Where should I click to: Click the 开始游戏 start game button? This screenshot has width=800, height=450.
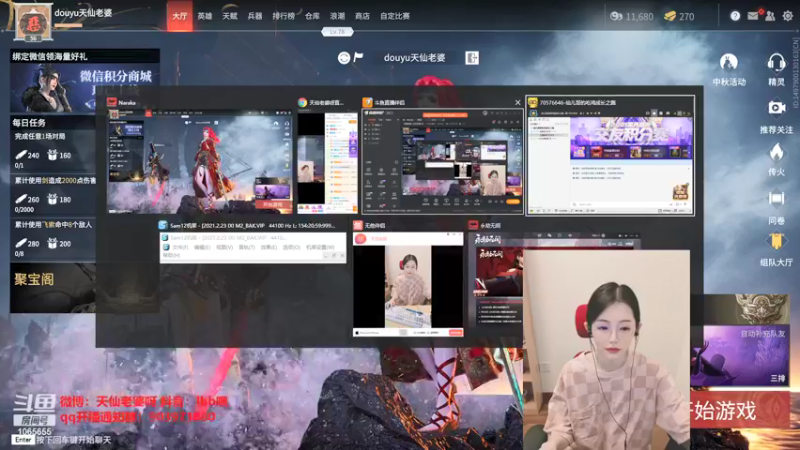[740, 410]
